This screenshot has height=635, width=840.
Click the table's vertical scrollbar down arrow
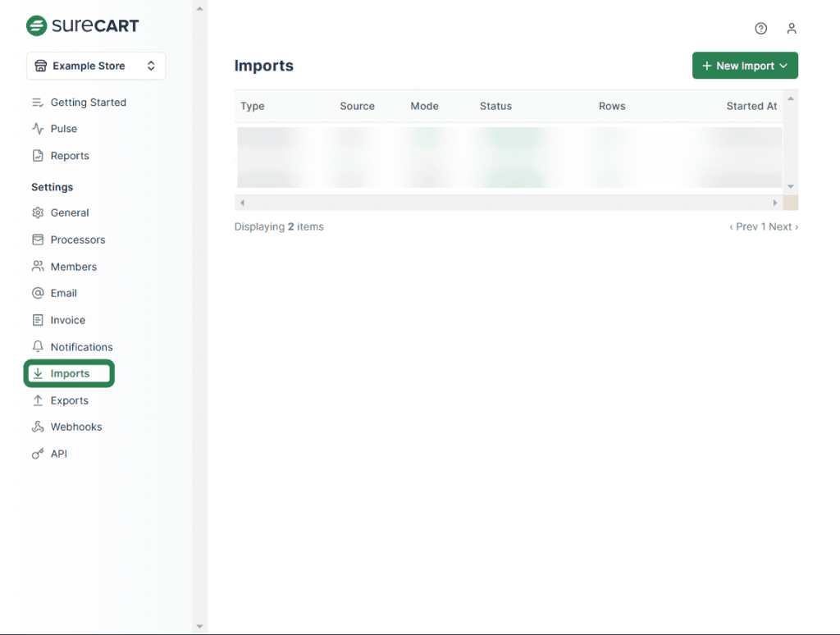coord(791,187)
